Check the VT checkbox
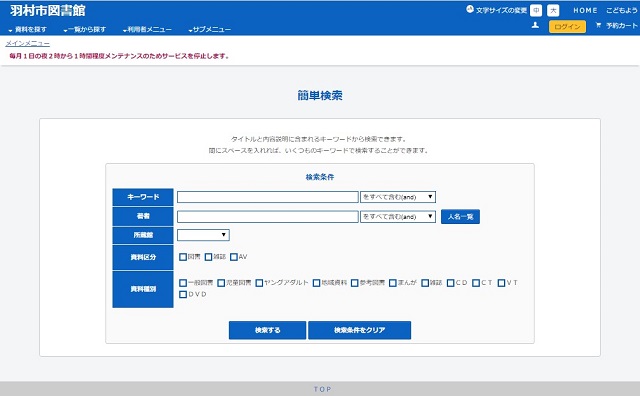Viewport: 640px width, 396px height. tap(501, 283)
